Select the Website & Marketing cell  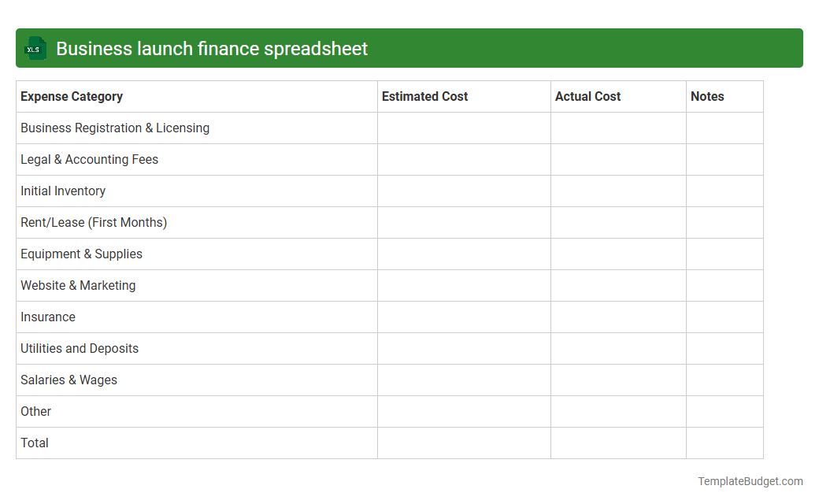point(78,285)
